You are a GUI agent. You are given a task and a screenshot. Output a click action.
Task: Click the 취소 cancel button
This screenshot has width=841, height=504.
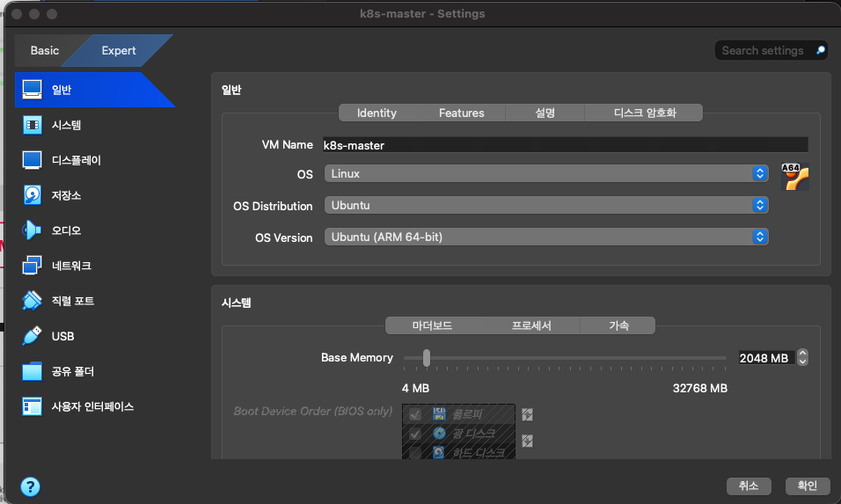coord(749,486)
